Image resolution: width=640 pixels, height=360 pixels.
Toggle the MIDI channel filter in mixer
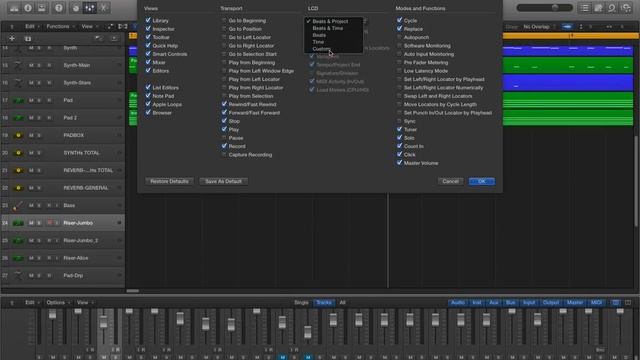click(597, 302)
